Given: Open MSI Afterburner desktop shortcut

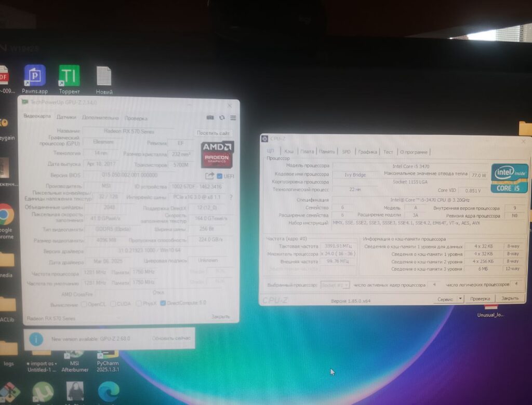Looking at the screenshot, I should (x=75, y=361).
